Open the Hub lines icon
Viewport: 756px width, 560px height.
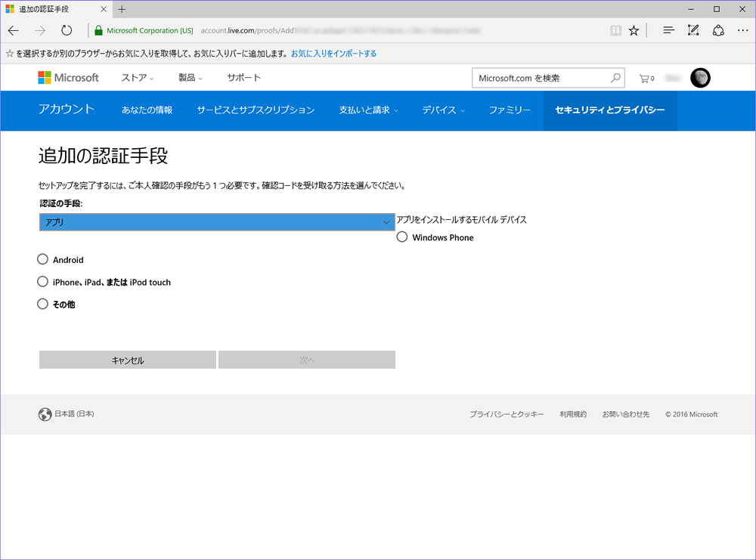point(668,30)
